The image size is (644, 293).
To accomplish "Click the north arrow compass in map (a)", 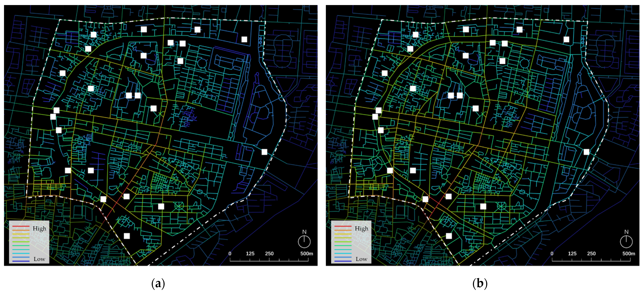I will click(304, 242).
